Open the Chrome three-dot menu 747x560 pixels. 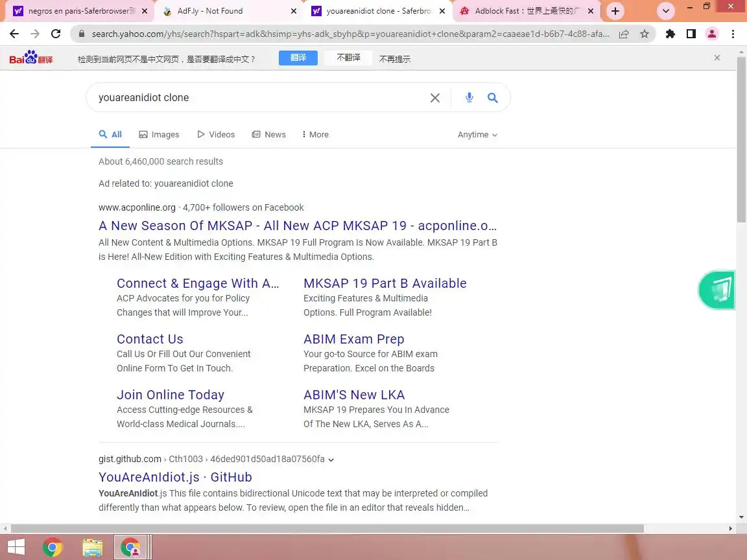(x=733, y=34)
